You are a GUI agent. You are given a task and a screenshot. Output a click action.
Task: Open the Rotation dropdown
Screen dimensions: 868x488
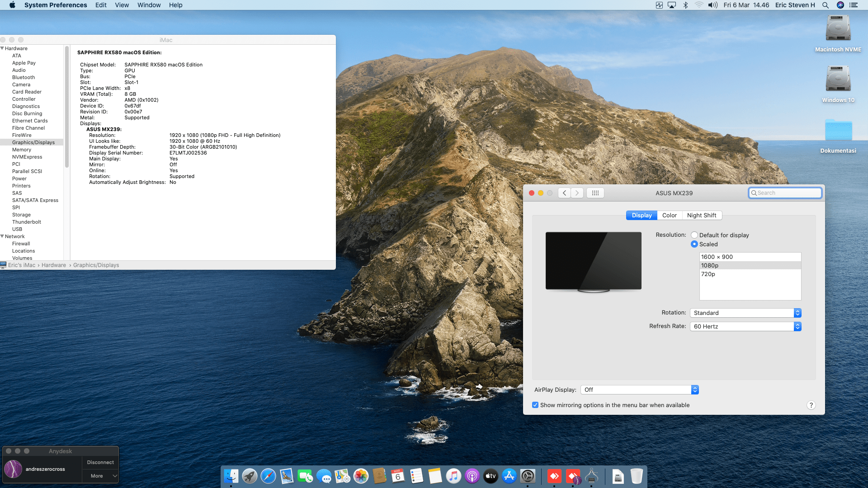(x=745, y=313)
